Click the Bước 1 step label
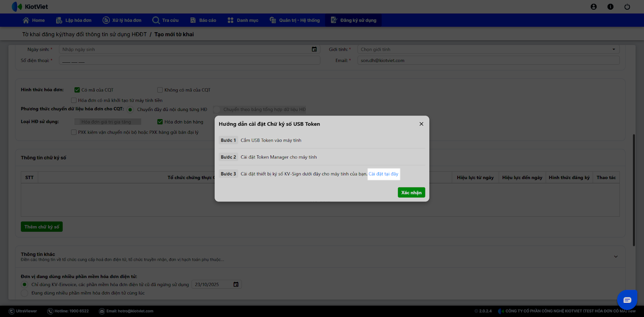This screenshot has height=317, width=644. tap(228, 140)
